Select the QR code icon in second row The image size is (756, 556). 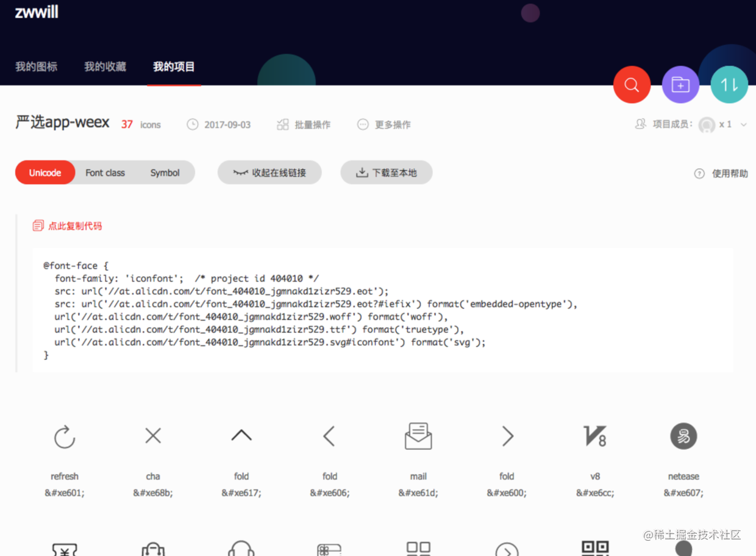[x=595, y=547]
